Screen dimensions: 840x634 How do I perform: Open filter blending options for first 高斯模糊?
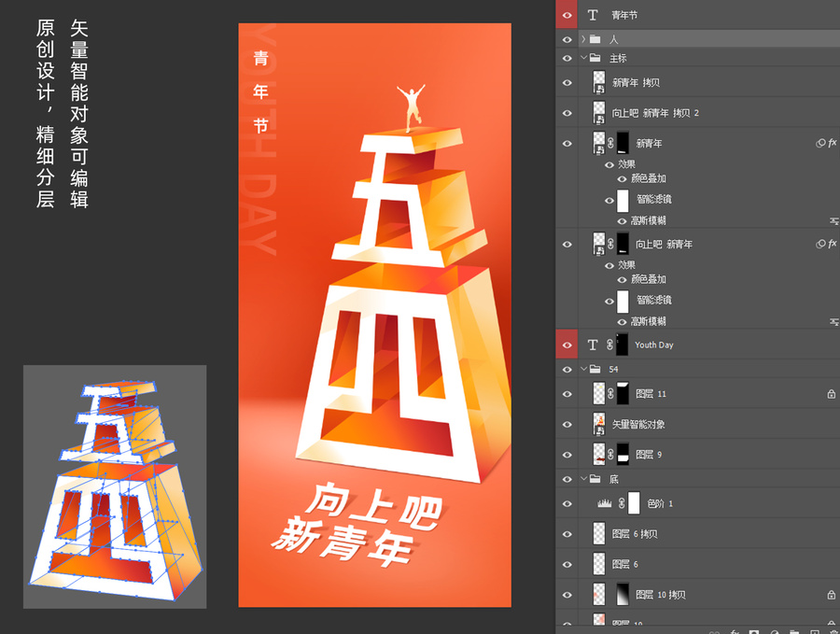pos(834,220)
